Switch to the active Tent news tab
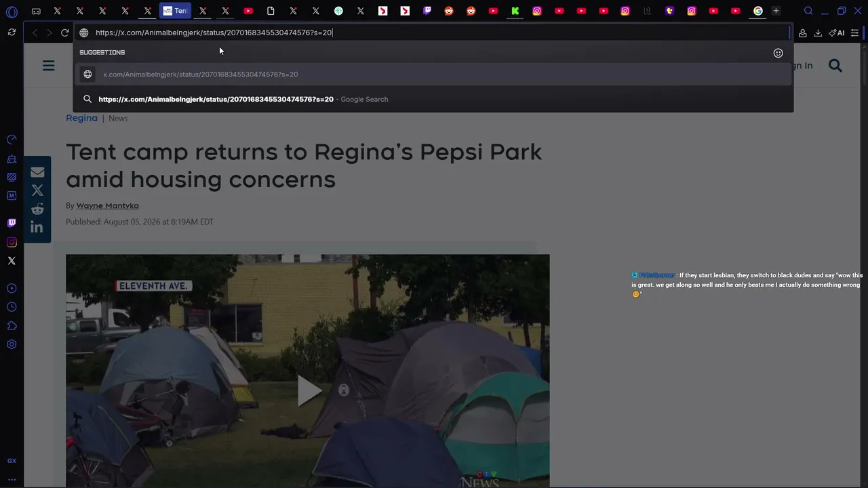 tap(175, 11)
